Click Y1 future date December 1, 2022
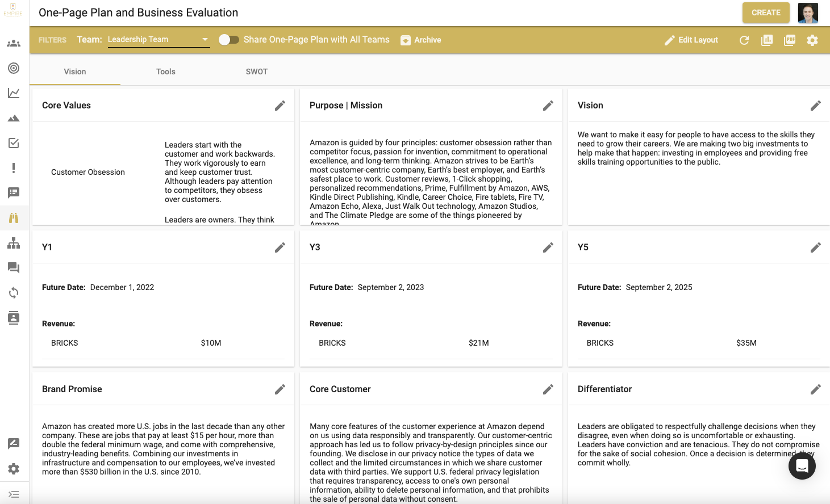Viewport: 830px width, 504px height. [122, 287]
